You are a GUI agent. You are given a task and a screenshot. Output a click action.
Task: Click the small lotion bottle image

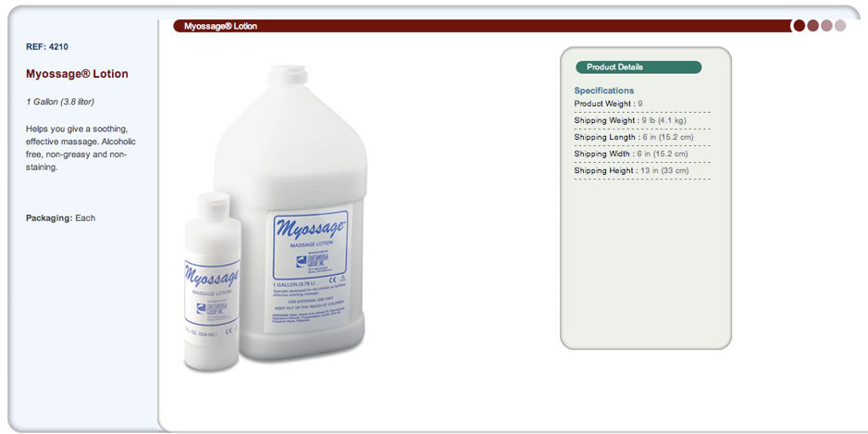pyautogui.click(x=212, y=281)
